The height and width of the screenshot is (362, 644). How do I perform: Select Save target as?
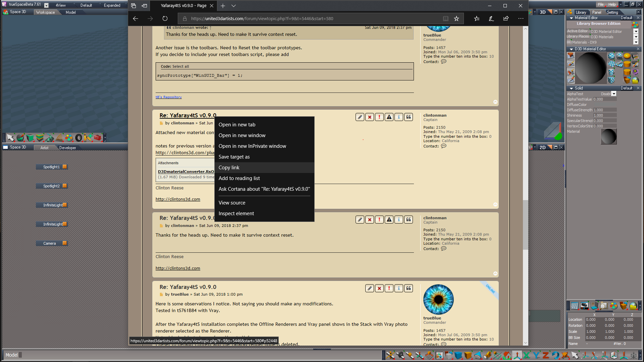pyautogui.click(x=264, y=157)
